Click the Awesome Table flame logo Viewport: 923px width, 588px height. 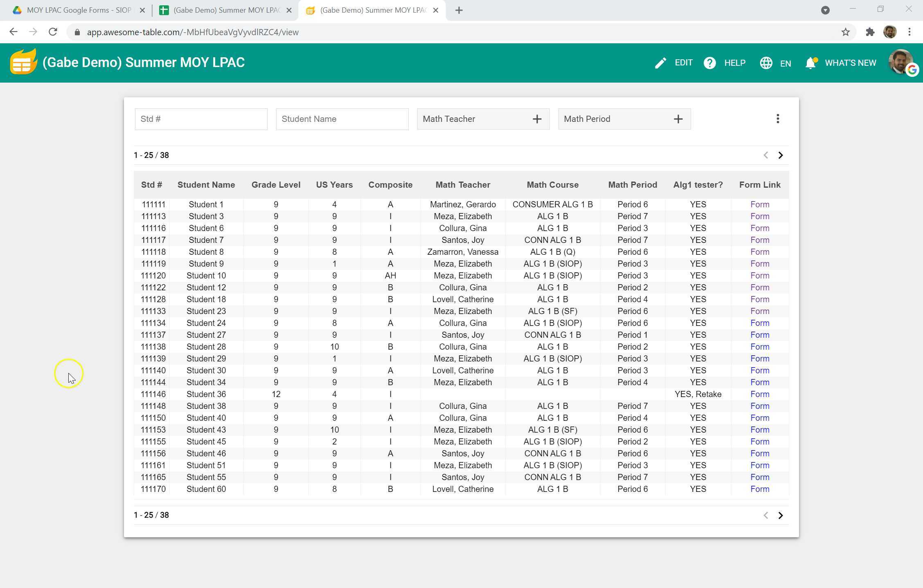coord(23,62)
